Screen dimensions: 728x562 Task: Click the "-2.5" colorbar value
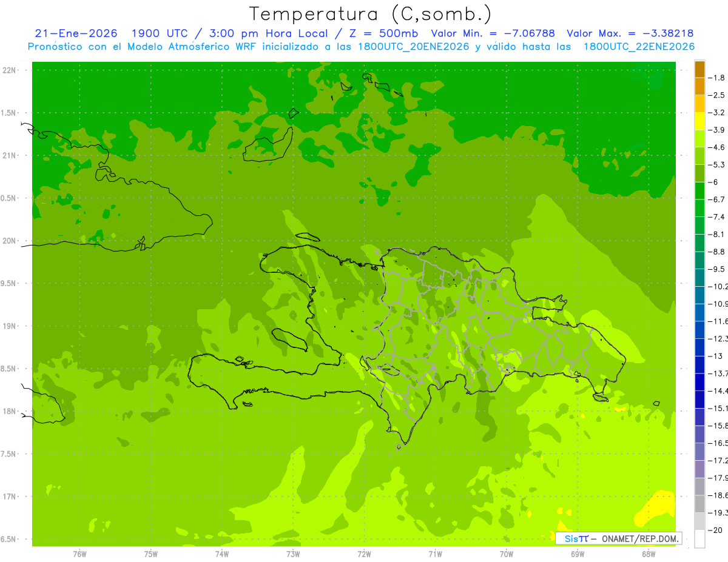click(716, 95)
